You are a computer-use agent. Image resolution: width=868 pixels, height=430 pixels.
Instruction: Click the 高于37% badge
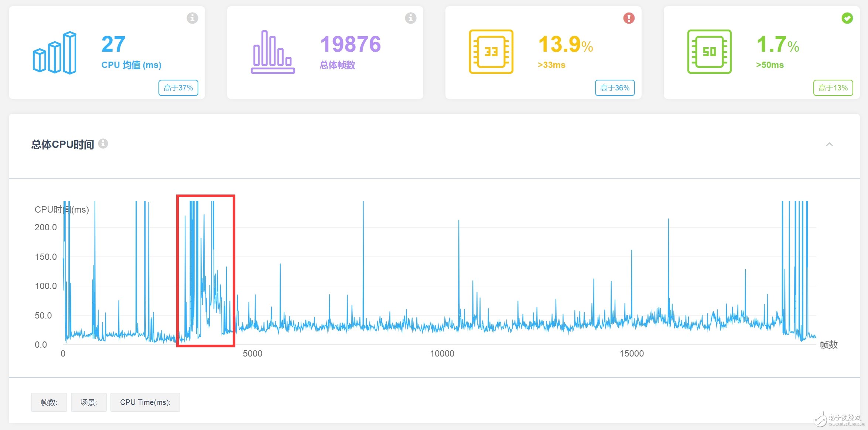pyautogui.click(x=178, y=88)
